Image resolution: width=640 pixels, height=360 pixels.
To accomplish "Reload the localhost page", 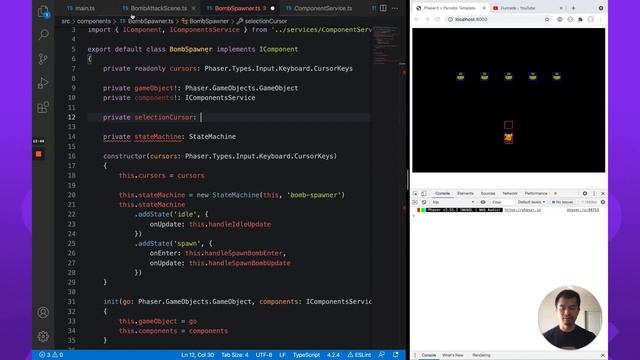I will tap(437, 19).
